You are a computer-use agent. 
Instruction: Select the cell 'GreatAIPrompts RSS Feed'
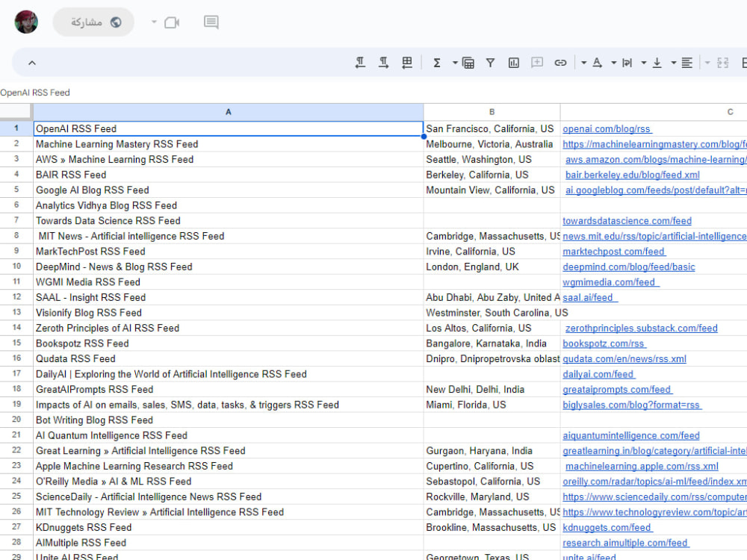pyautogui.click(x=228, y=390)
